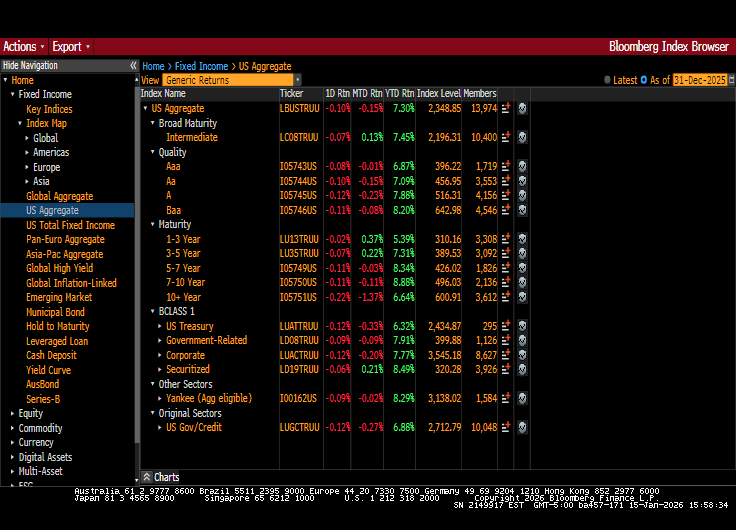Expand the Global node in Index Map
This screenshot has height=530, width=736.
(x=27, y=138)
